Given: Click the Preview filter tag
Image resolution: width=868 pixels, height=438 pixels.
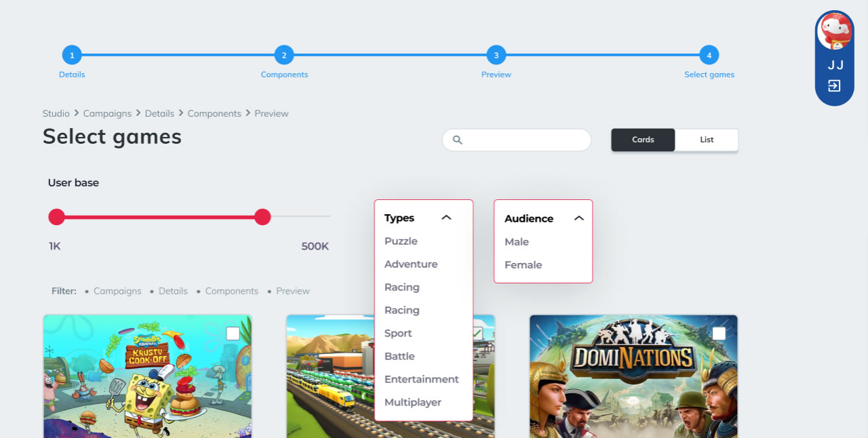Looking at the screenshot, I should pyautogui.click(x=293, y=291).
